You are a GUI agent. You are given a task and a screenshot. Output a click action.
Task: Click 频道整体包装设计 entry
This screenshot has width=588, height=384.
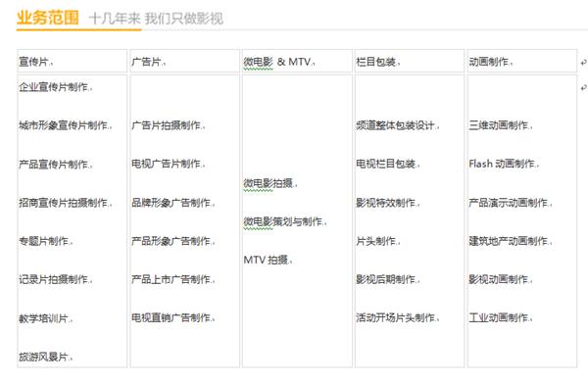[396, 125]
